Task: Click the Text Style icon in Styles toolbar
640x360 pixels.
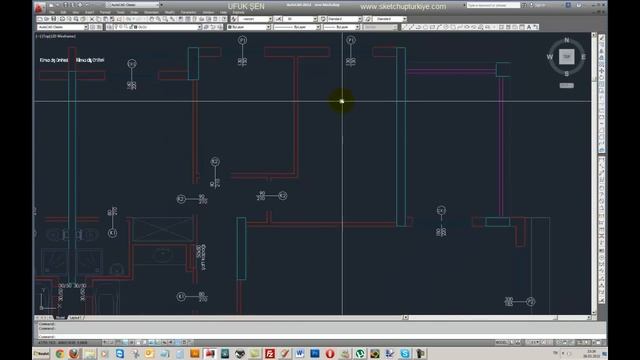Action: point(234,19)
